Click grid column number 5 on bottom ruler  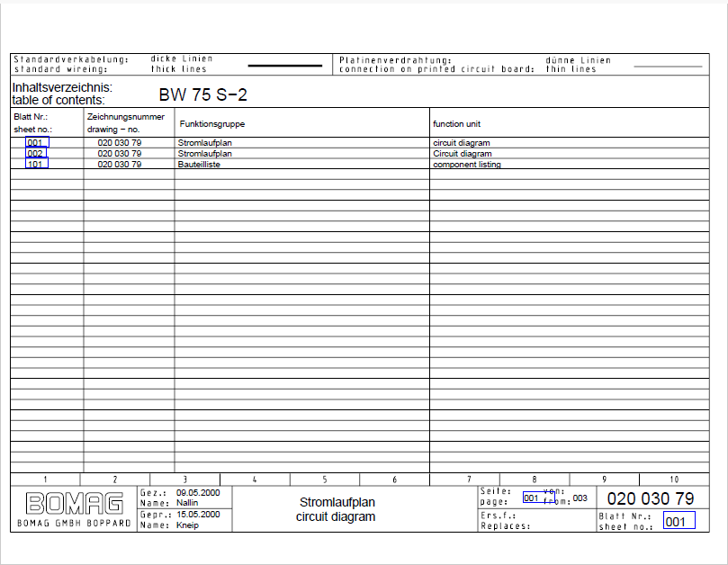325,480
